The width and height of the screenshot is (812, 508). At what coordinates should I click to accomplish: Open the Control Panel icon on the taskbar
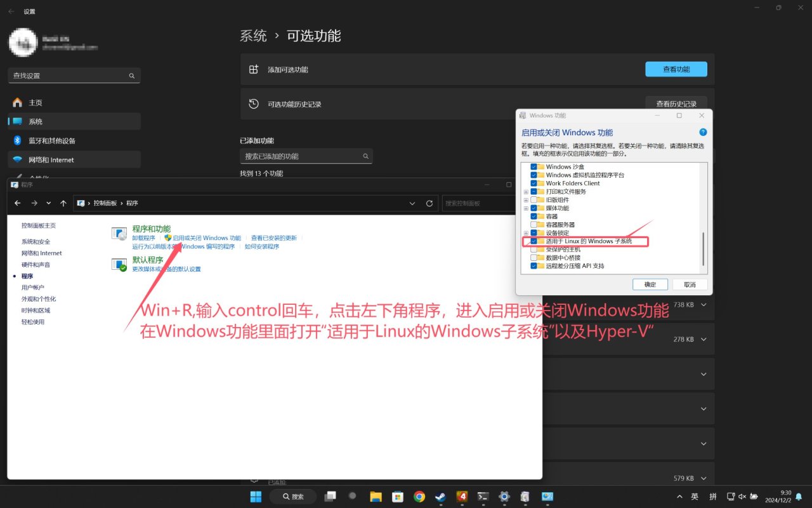tap(547, 497)
